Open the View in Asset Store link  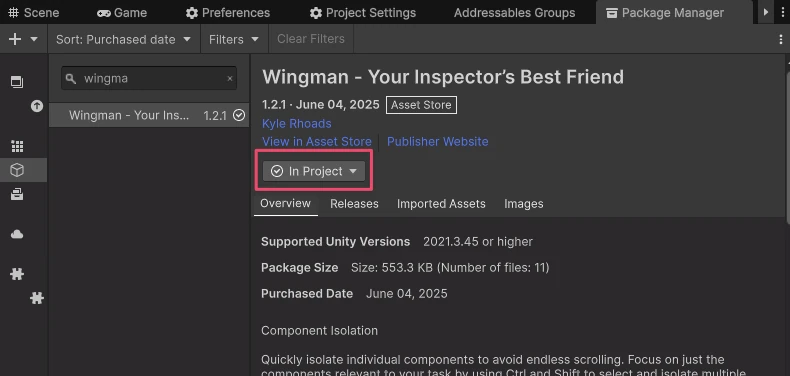pos(317,142)
